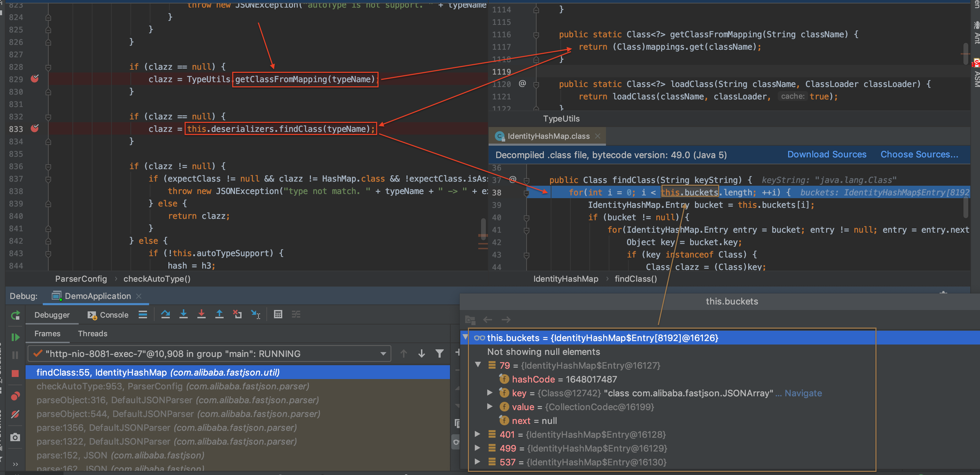Click the Step Over icon
This screenshot has width=980, height=475.
coord(166,314)
